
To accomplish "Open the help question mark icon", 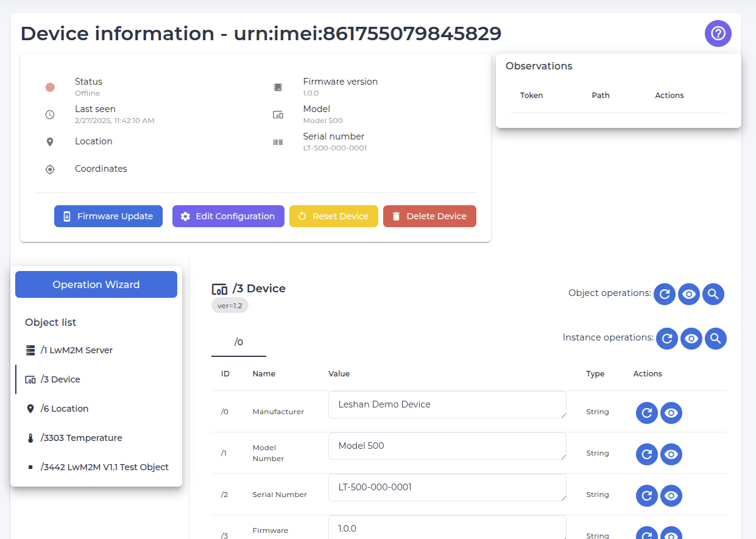I will 718,33.
